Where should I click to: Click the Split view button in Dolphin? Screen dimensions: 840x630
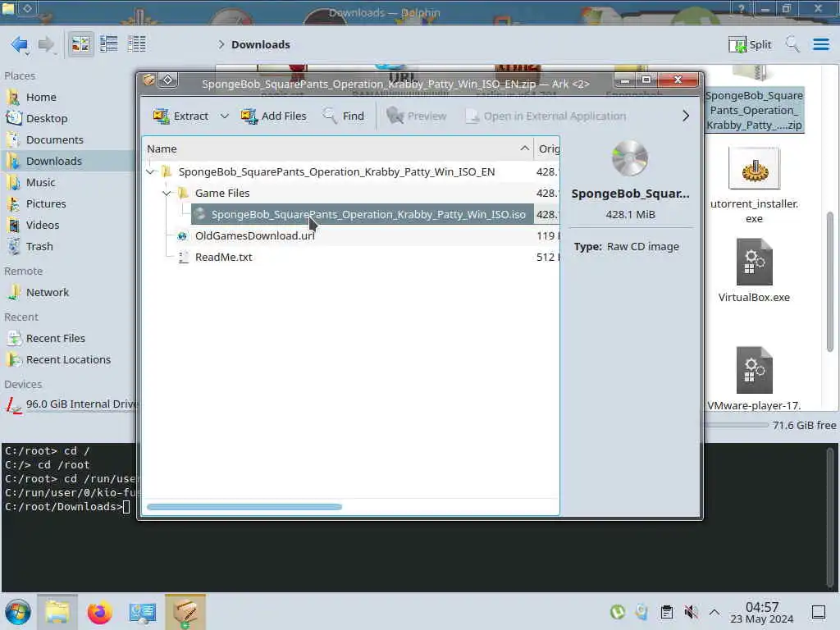pos(750,44)
